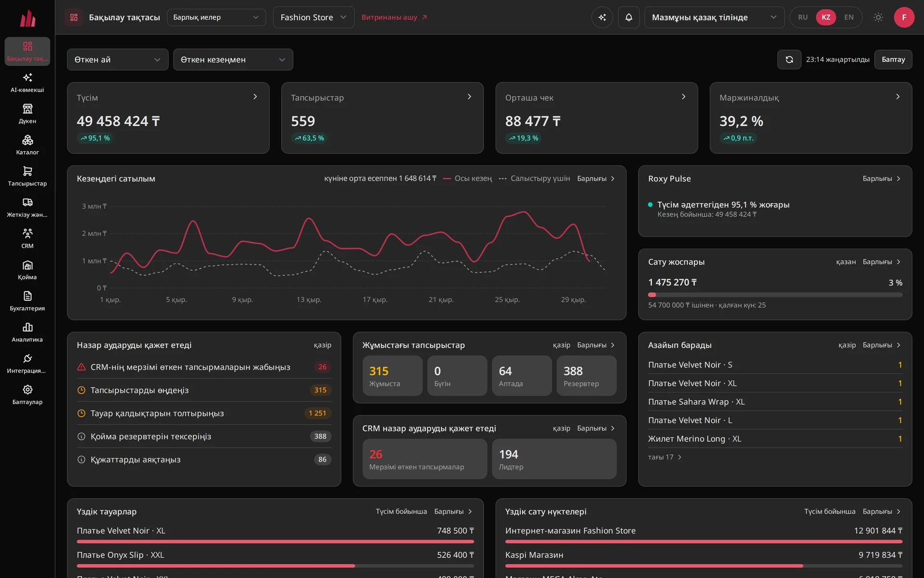Open the content language dropdown
The width and height of the screenshot is (924, 578).
pos(714,17)
